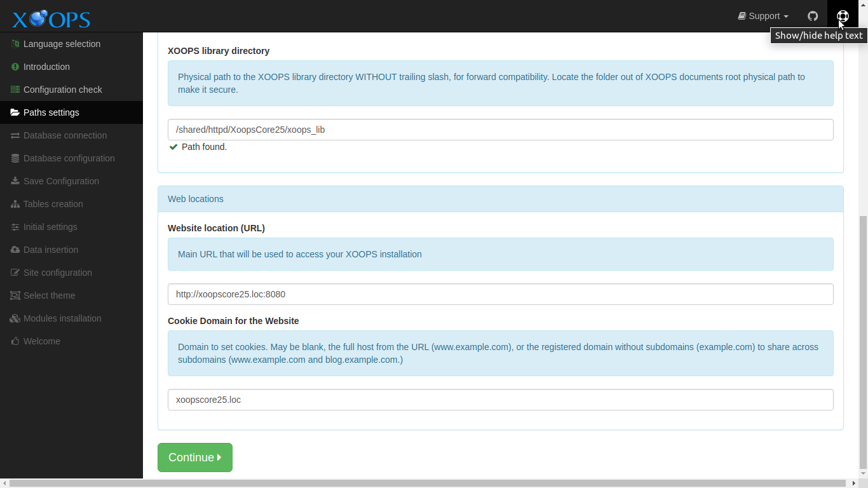Click the Cookie Domain input field
This screenshot has height=488, width=868.
point(500,400)
